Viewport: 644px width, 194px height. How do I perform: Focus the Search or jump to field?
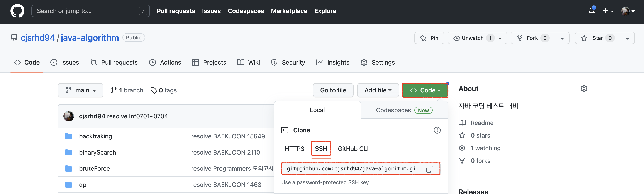90,11
